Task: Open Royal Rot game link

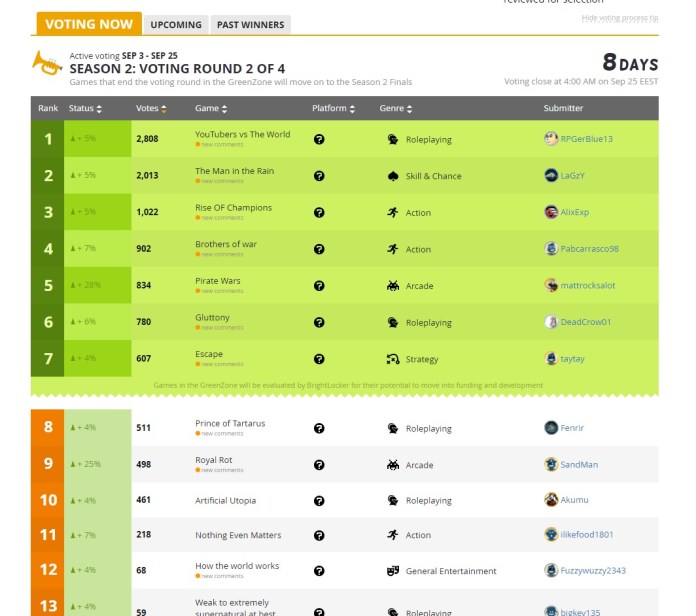Action: pyautogui.click(x=214, y=460)
